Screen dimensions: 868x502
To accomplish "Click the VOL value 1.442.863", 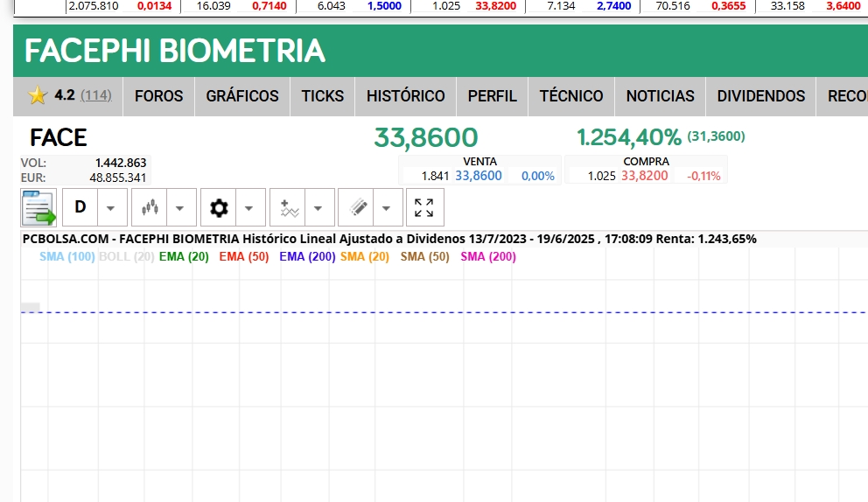I will pyautogui.click(x=121, y=163).
